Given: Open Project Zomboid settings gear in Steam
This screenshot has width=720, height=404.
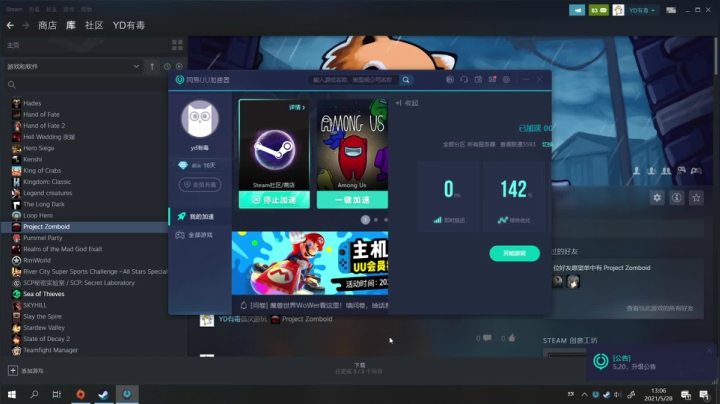Looking at the screenshot, I should click(657, 198).
